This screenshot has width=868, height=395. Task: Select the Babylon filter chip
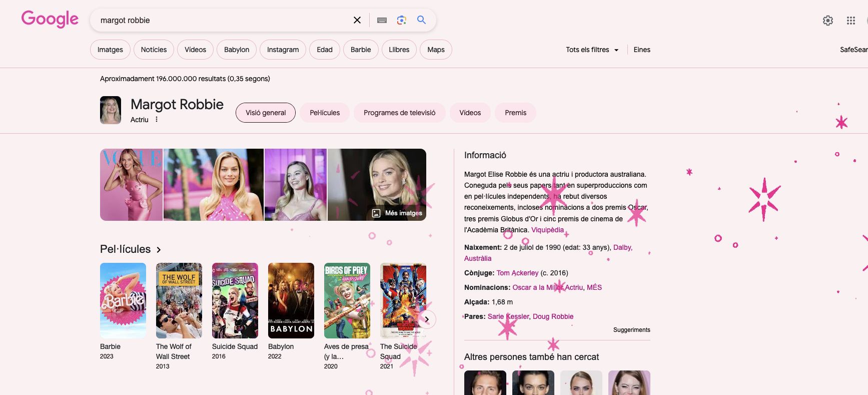(237, 50)
